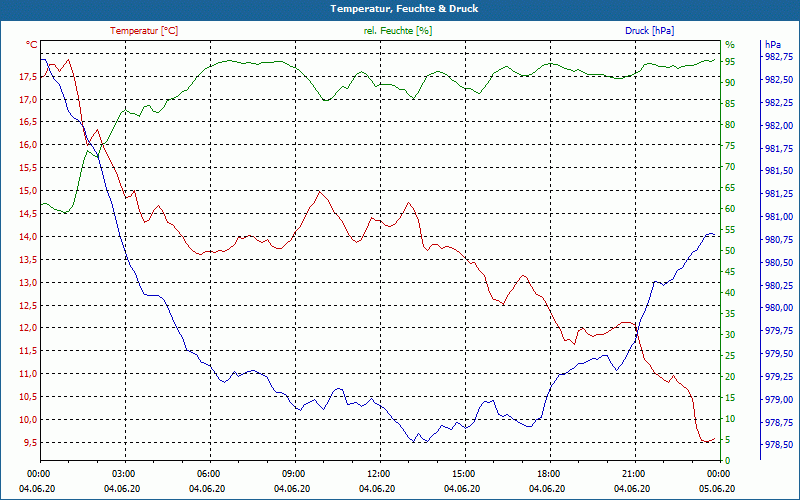Screen dimensions: 800x500
Task: Click the 90 tick on green humidity axis
Action: pyautogui.click(x=730, y=83)
